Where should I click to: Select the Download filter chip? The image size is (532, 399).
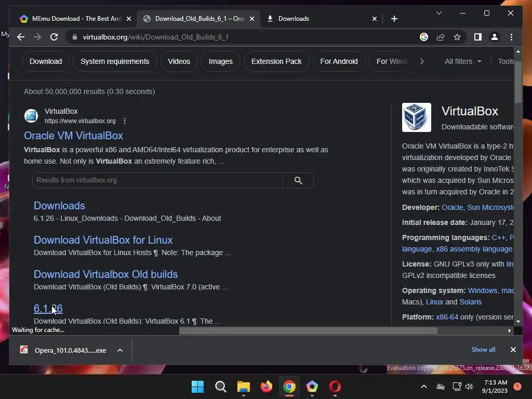pos(46,61)
